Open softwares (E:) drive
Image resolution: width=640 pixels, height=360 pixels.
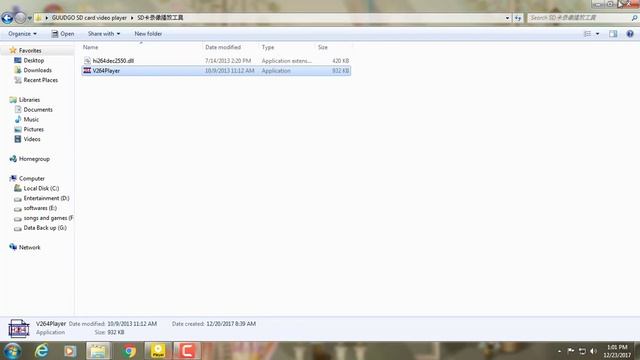pos(40,208)
